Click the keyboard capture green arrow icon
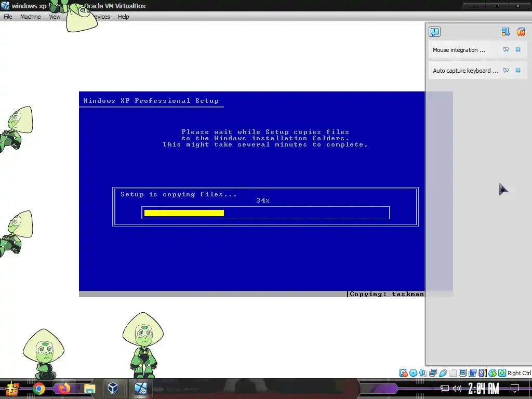 502,373
